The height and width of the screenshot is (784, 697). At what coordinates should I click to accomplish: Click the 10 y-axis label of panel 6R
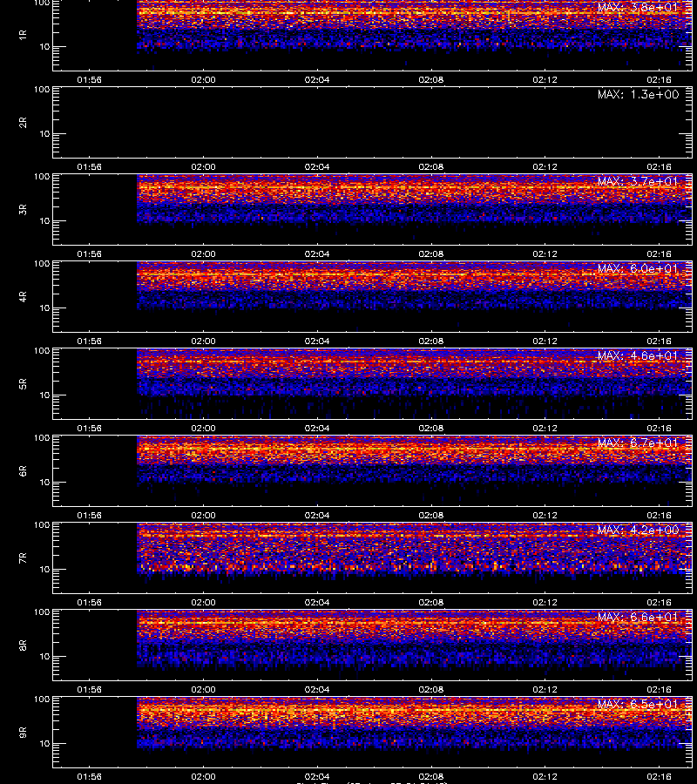tap(44, 483)
